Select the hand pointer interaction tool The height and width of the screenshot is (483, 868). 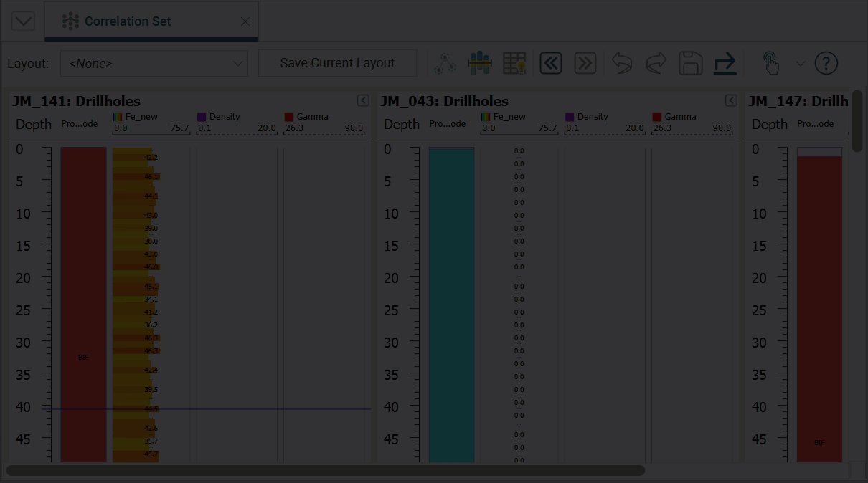click(x=771, y=64)
